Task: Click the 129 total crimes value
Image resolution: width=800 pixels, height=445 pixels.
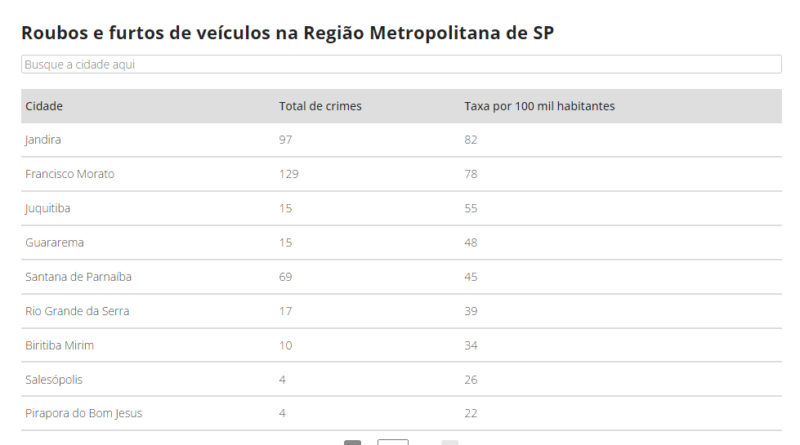Action: [289, 174]
